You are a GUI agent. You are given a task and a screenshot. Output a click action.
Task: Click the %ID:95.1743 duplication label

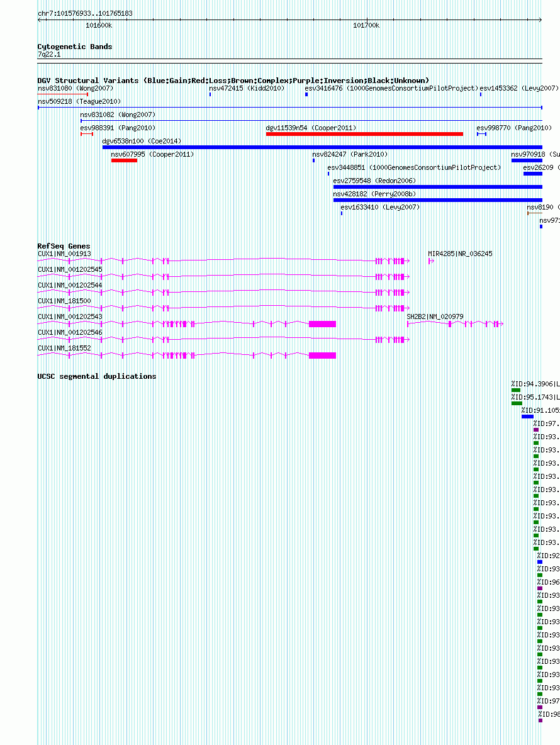tap(535, 397)
